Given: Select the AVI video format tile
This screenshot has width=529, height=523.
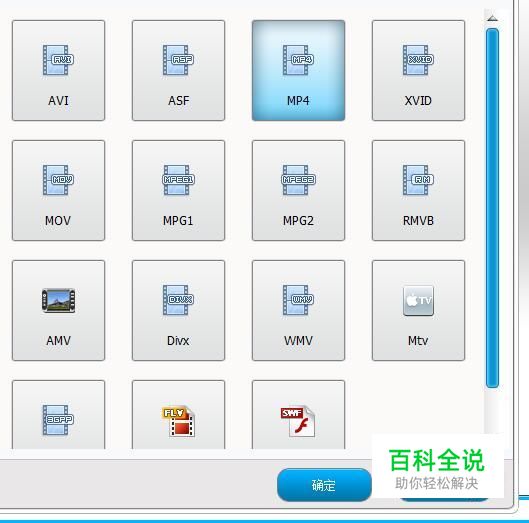Looking at the screenshot, I should [58, 70].
